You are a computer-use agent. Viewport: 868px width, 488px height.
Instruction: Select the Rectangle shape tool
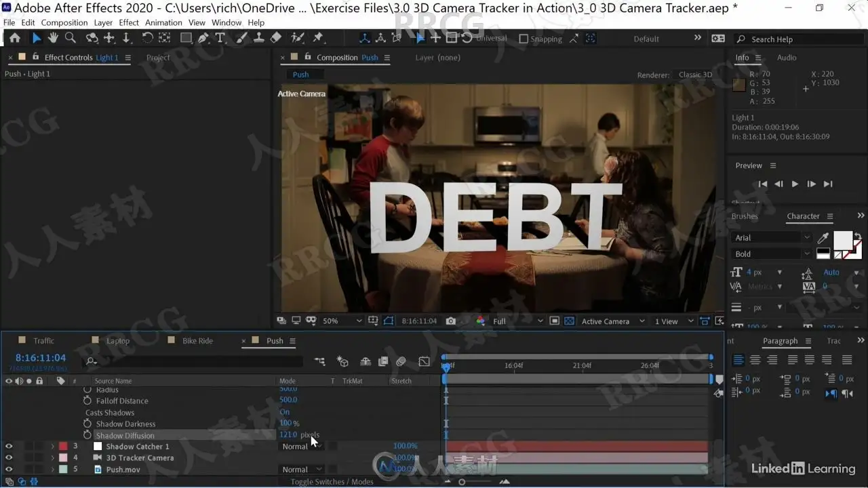pos(186,39)
